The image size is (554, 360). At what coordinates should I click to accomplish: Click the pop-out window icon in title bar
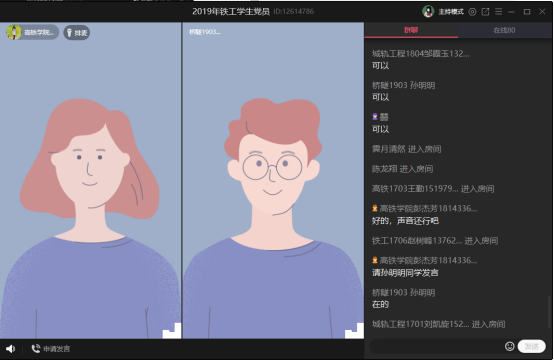(485, 12)
